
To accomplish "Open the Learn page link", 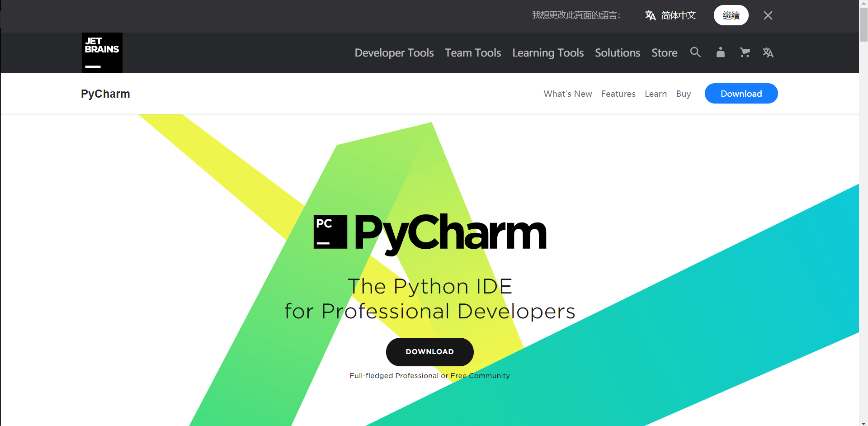I will [x=656, y=94].
